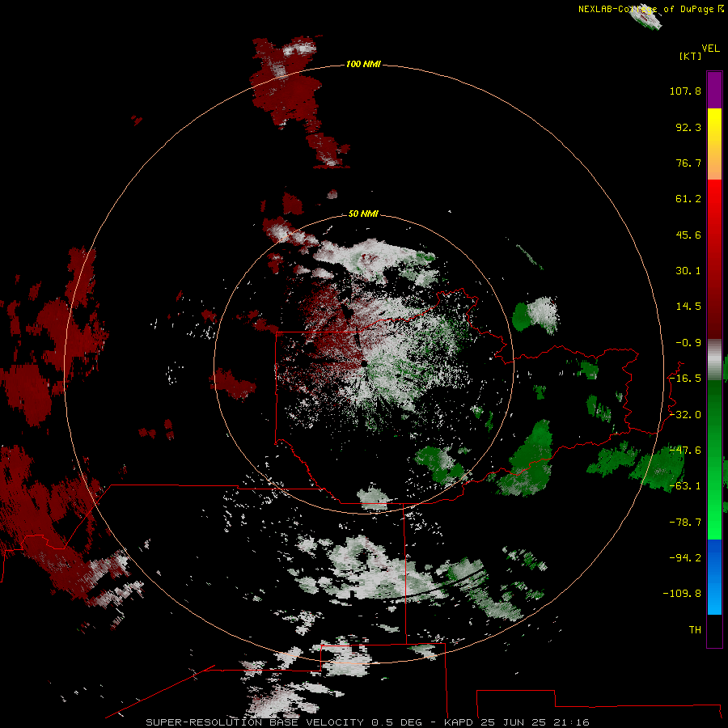The width and height of the screenshot is (728, 728).
Task: Click the -0.9 legend value
Action: [688, 343]
